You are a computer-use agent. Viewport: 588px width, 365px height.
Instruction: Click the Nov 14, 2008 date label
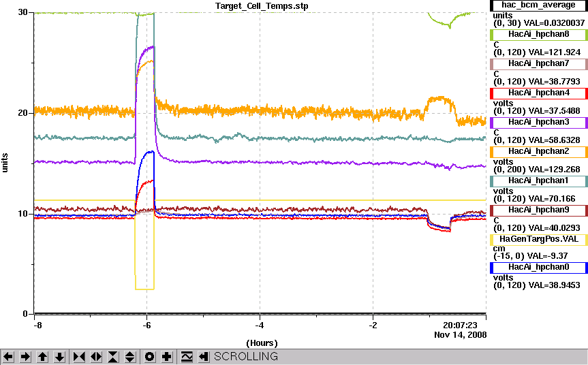click(x=461, y=334)
